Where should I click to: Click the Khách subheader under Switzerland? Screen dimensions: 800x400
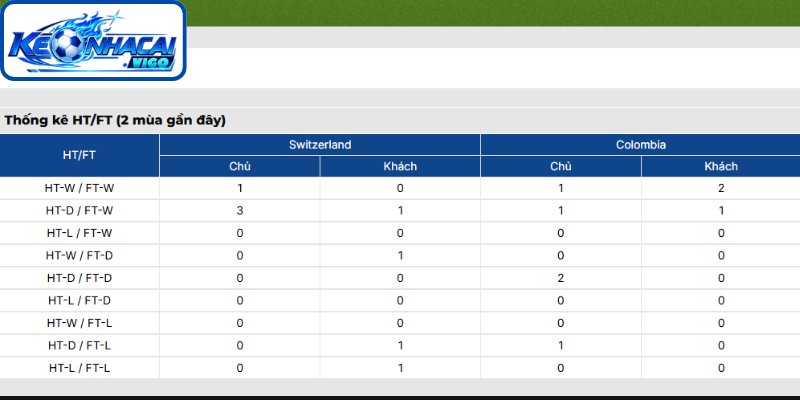tap(400, 166)
